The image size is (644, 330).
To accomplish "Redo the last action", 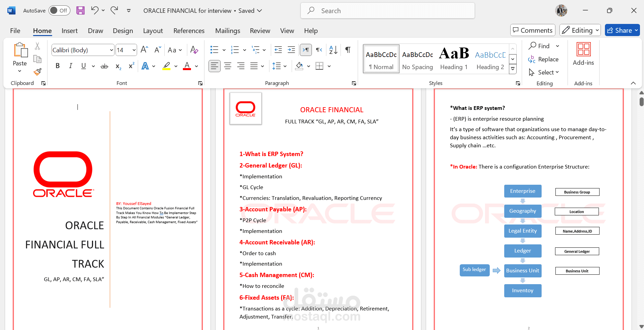I will coord(115,10).
